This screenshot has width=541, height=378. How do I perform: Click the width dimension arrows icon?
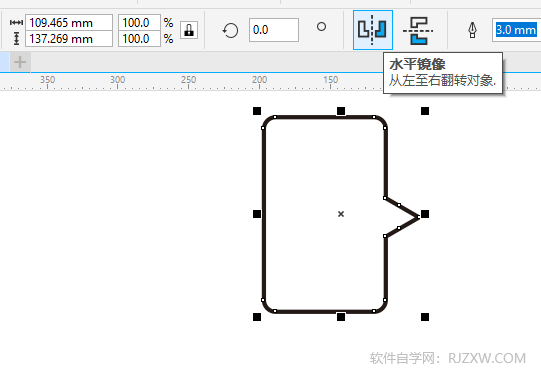[16, 23]
